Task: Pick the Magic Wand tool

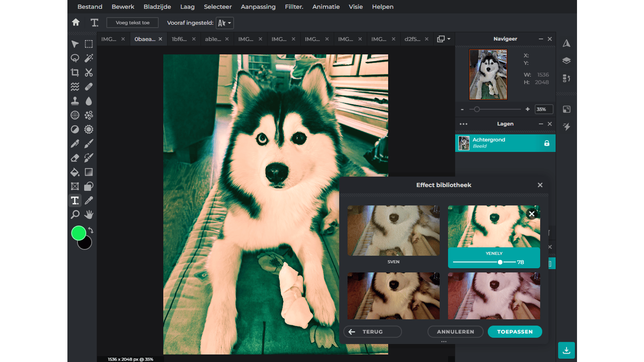Action: [x=89, y=58]
